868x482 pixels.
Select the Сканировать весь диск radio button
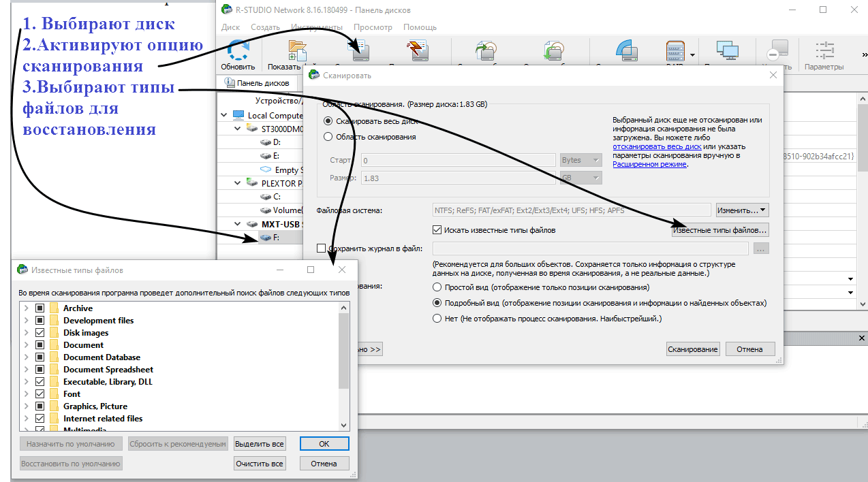coord(328,120)
